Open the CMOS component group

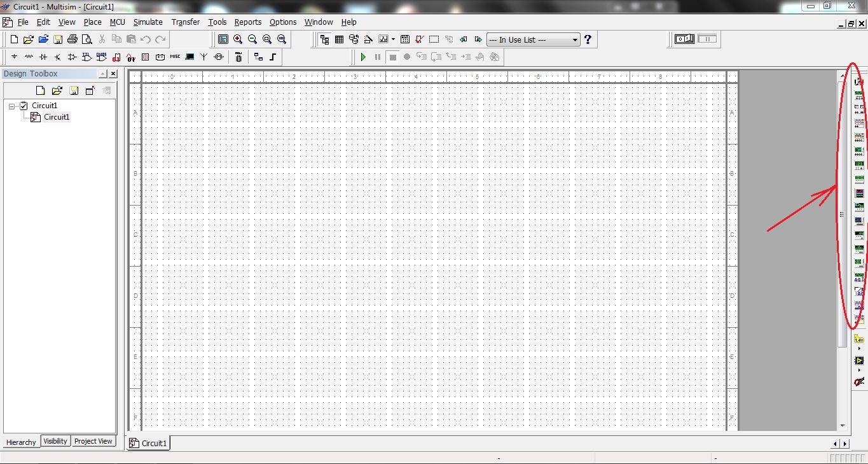click(102, 57)
